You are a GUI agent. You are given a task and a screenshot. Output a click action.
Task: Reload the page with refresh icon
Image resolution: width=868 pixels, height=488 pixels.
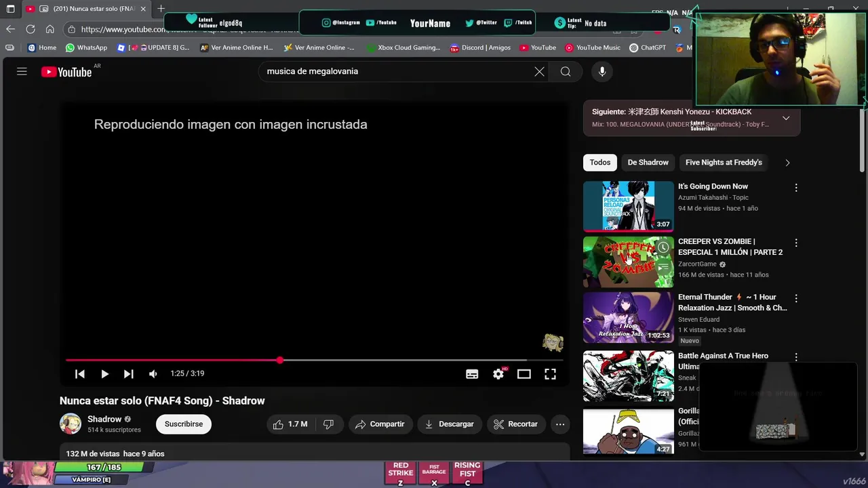[30, 29]
